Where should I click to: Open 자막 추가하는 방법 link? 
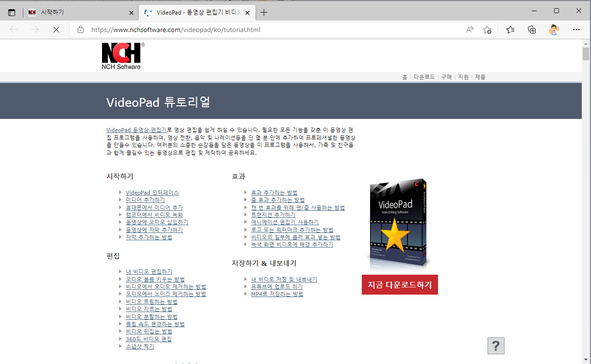pyautogui.click(x=149, y=237)
